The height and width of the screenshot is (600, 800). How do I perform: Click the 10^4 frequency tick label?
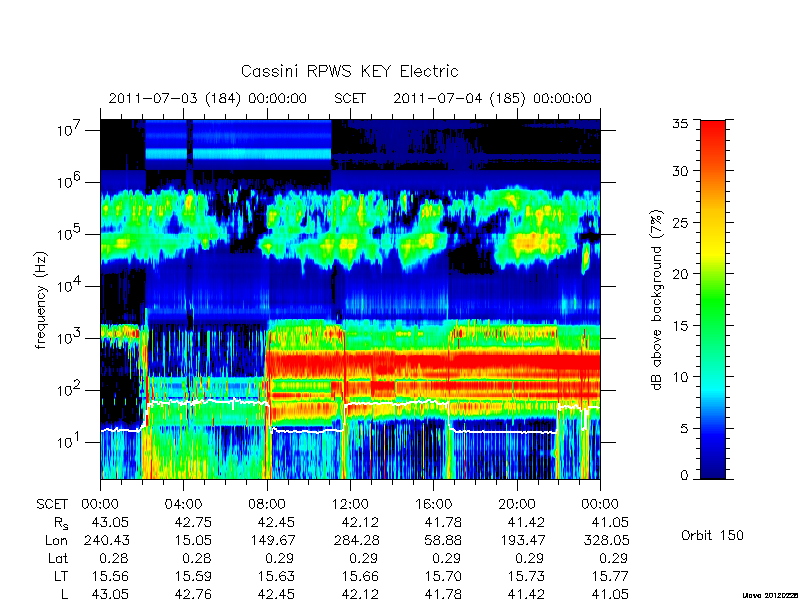click(70, 286)
